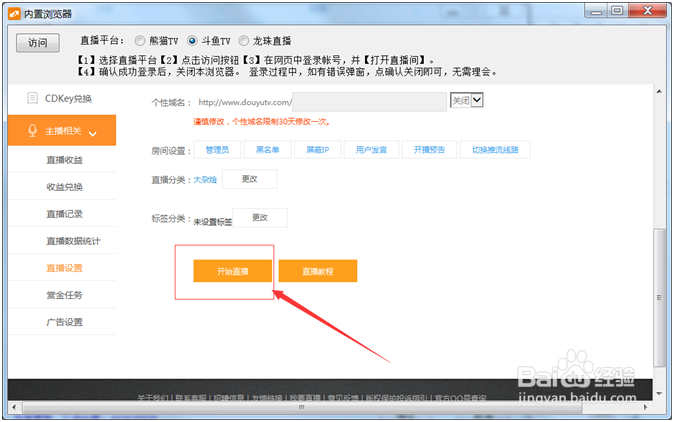Viewport: 674px width, 422px height.
Task: Click the vertical scrollbar down arrow
Action: (659, 393)
